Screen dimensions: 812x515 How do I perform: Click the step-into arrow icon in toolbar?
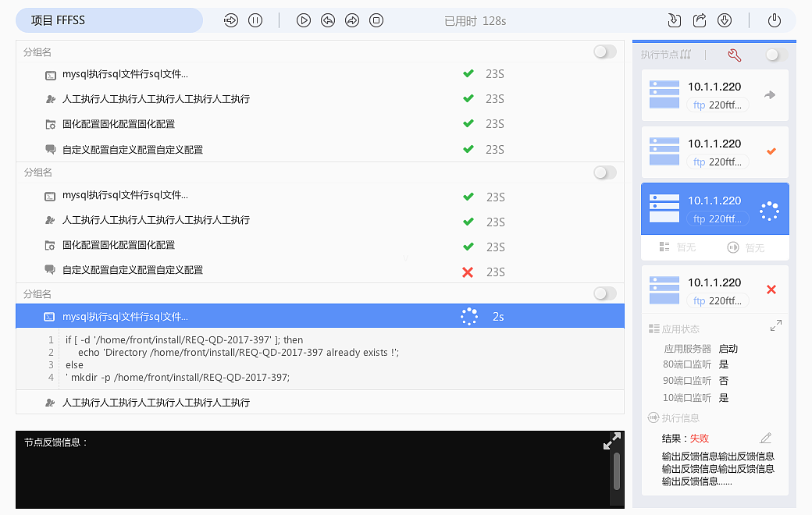[x=230, y=21]
